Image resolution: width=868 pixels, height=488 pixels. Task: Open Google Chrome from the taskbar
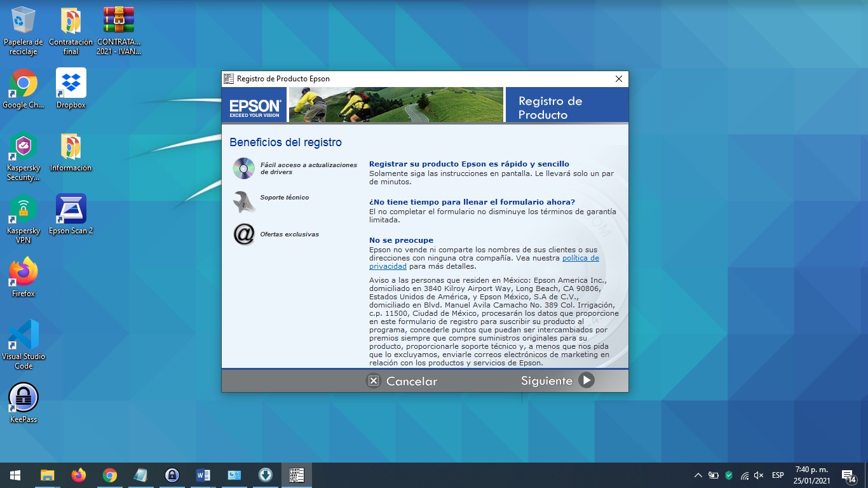[109, 475]
